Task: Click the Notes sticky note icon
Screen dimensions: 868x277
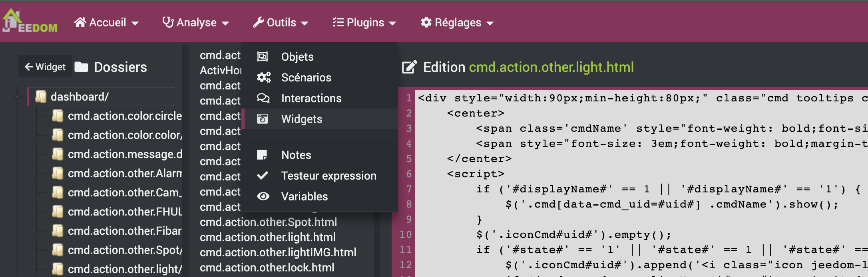Action: pyautogui.click(x=262, y=155)
